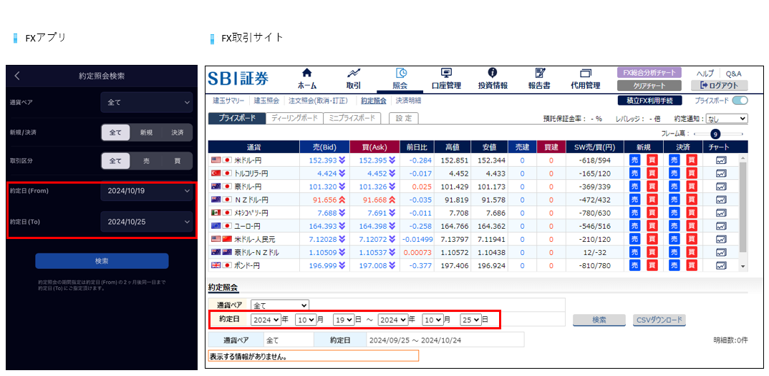Viewport: 769px width, 376px height.
Task: Open 建玉サマリー submenu item
Action: pyautogui.click(x=229, y=100)
